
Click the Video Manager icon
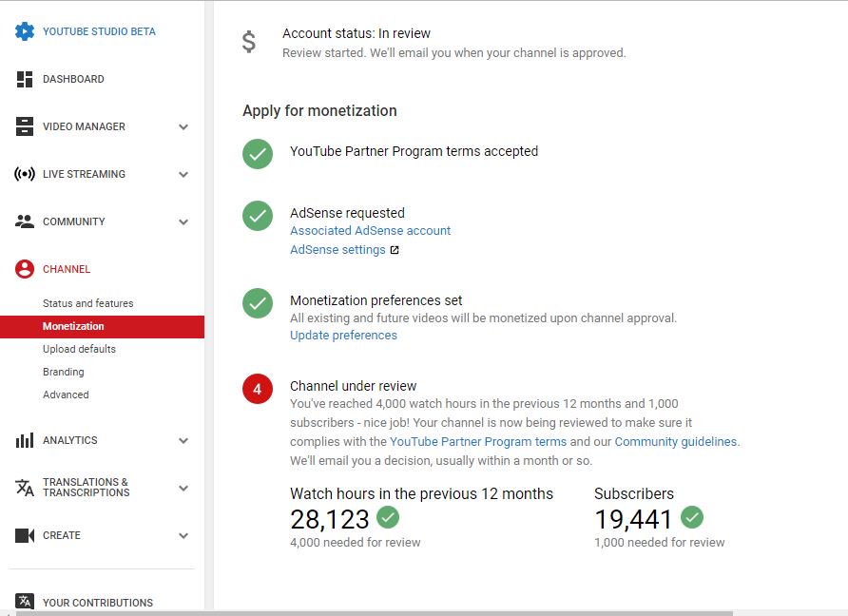tap(25, 126)
